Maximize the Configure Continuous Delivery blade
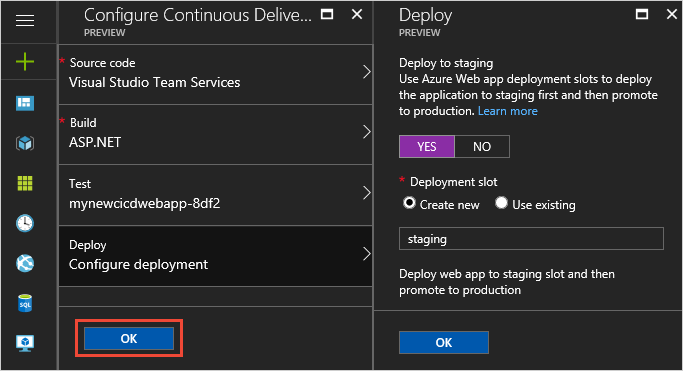This screenshot has width=683, height=371. point(327,14)
